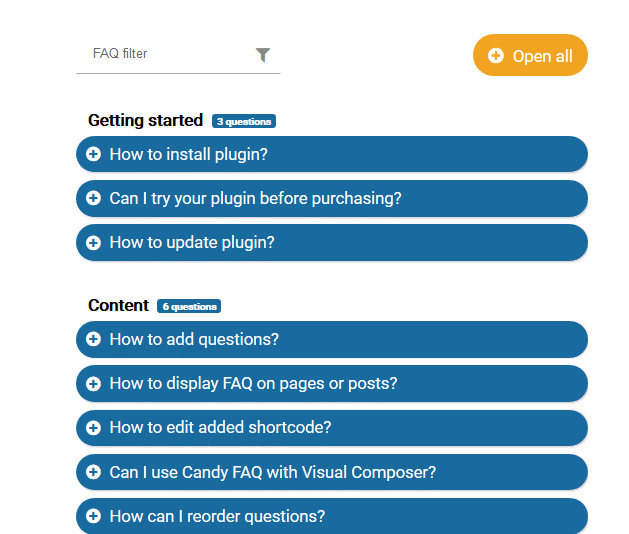Open 'Can I use Candy FAQ with Visual Composer?'
The image size is (629, 534).
(x=332, y=472)
